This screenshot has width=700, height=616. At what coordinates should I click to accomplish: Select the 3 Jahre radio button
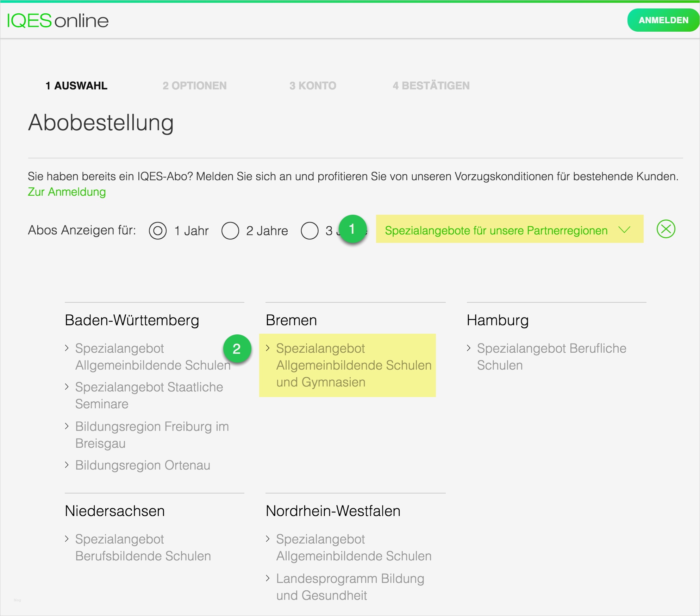click(310, 231)
